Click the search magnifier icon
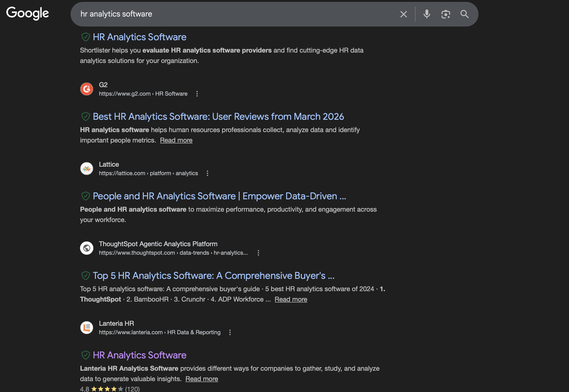This screenshot has width=569, height=392. [x=465, y=14]
